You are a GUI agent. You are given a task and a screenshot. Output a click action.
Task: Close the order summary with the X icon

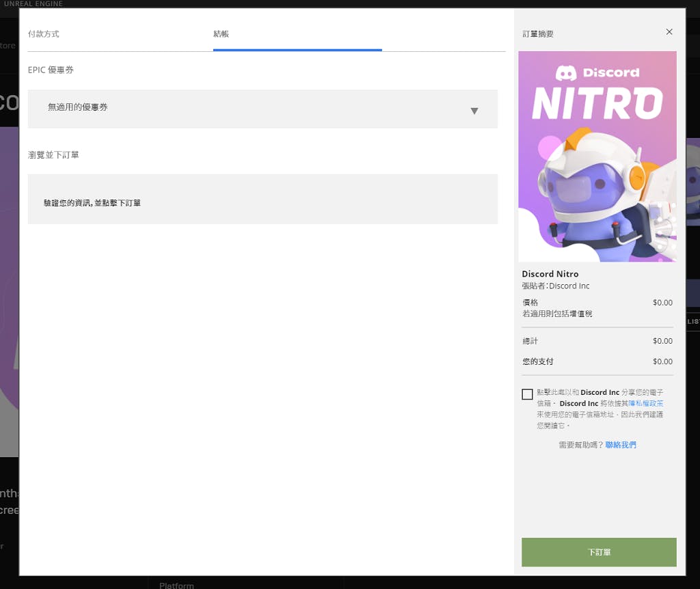pos(669,32)
